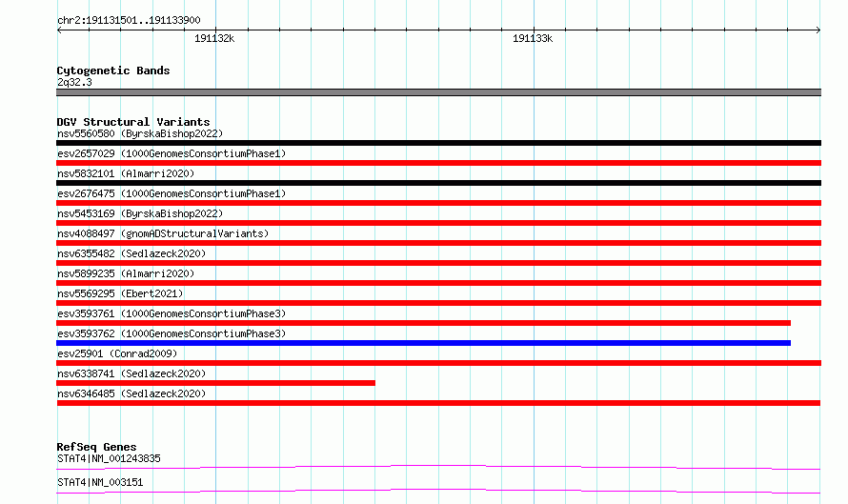The image size is (848, 504).
Task: Click nsv5899235 (Almarri2020) label
Action: [126, 273]
